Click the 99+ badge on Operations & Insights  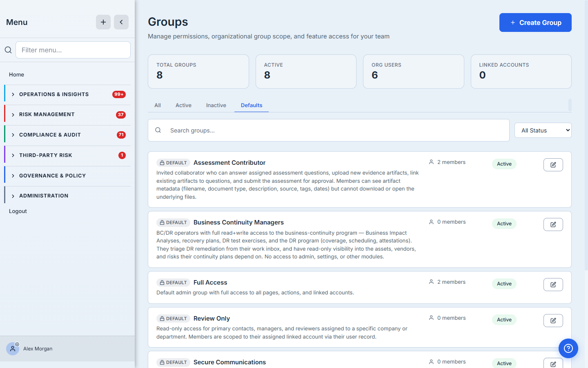tap(119, 94)
